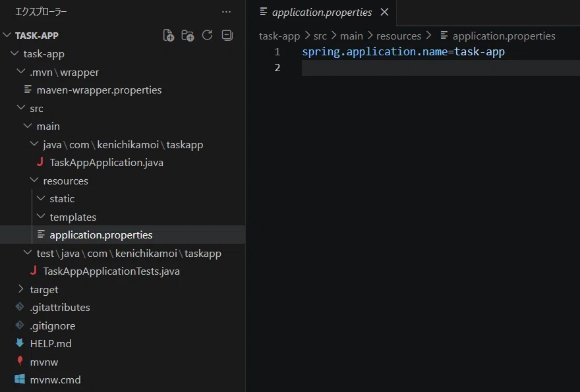Collapse the static folder chevron
580x392 pixels.
tap(41, 198)
